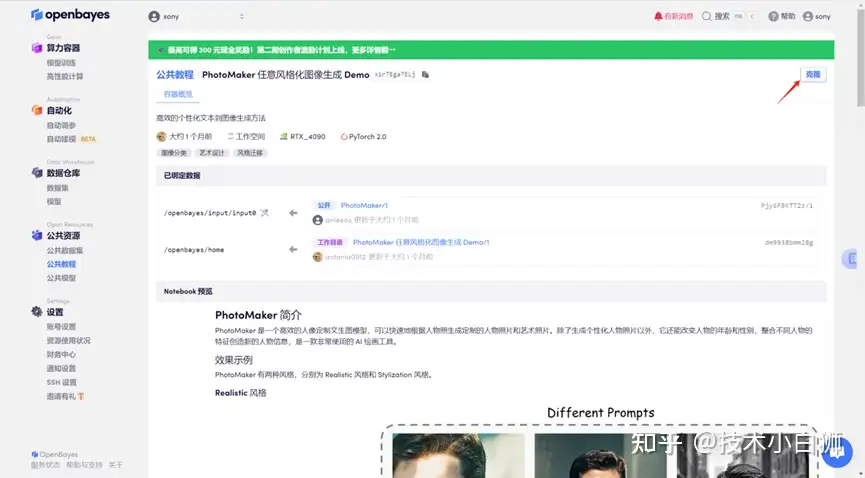Open 高性能计算 in the sidebar

tap(65, 77)
